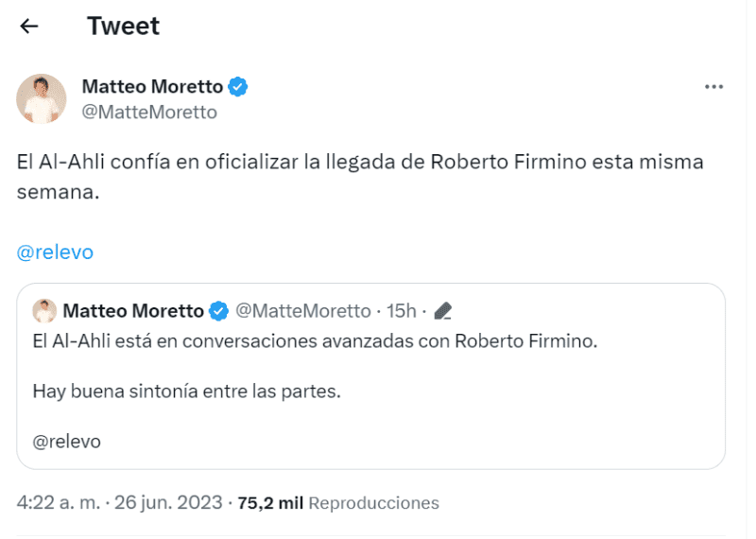Screen dimensions: 756x539
Task: Click Matteo Moretto's large profile avatar
Action: [x=42, y=98]
